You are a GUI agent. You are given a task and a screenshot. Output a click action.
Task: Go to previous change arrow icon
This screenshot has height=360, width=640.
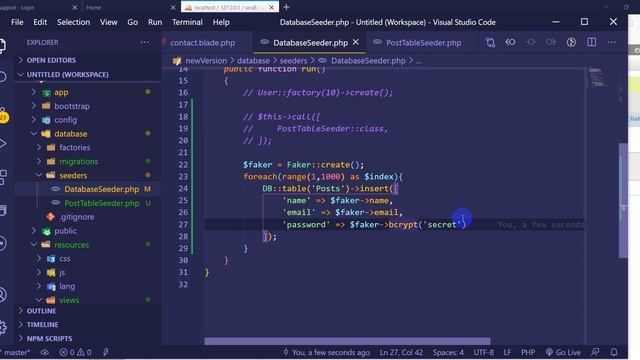pos(511,42)
